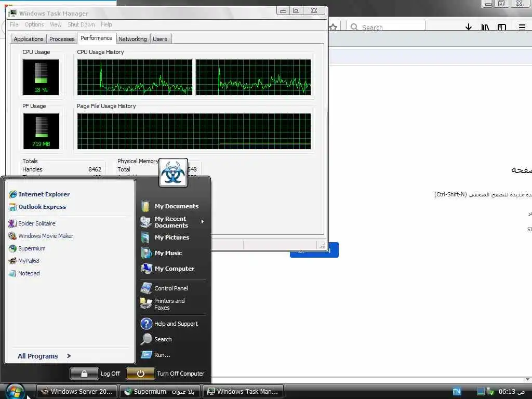Switch to the Networking tab
The width and height of the screenshot is (532, 399).
pyautogui.click(x=132, y=38)
